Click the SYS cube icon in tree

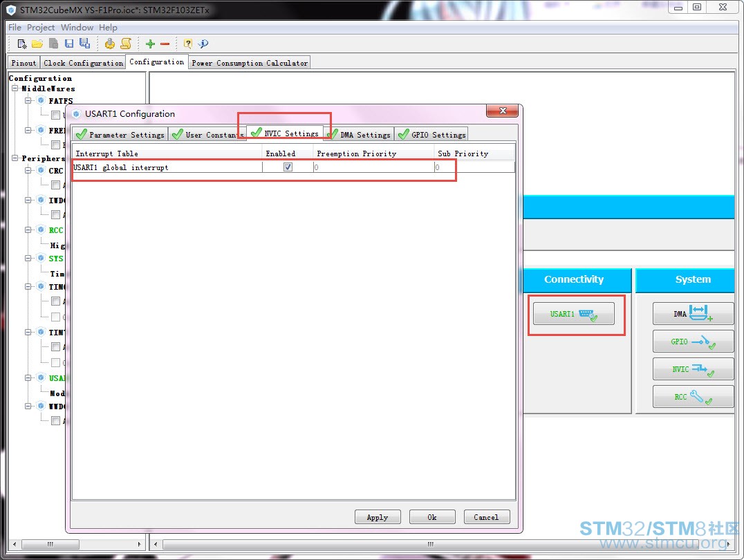click(x=41, y=258)
